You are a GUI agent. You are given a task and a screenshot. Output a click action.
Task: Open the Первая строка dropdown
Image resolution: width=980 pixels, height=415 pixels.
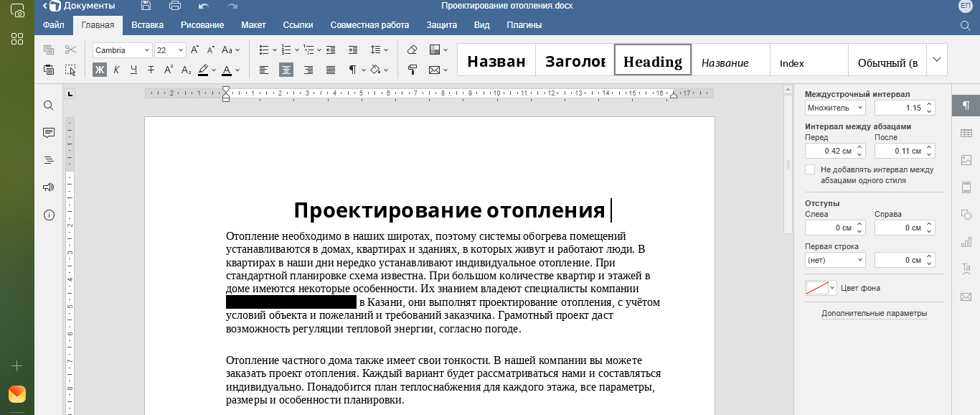(x=835, y=260)
